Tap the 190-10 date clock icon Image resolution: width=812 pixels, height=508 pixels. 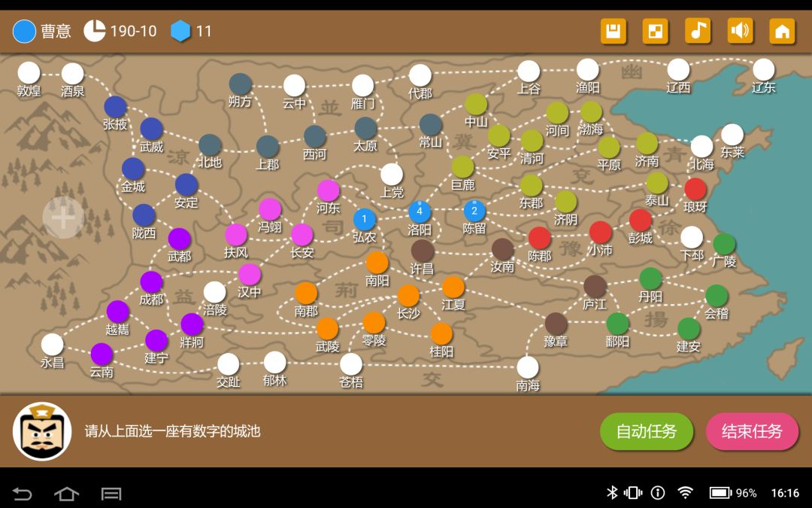coord(95,31)
